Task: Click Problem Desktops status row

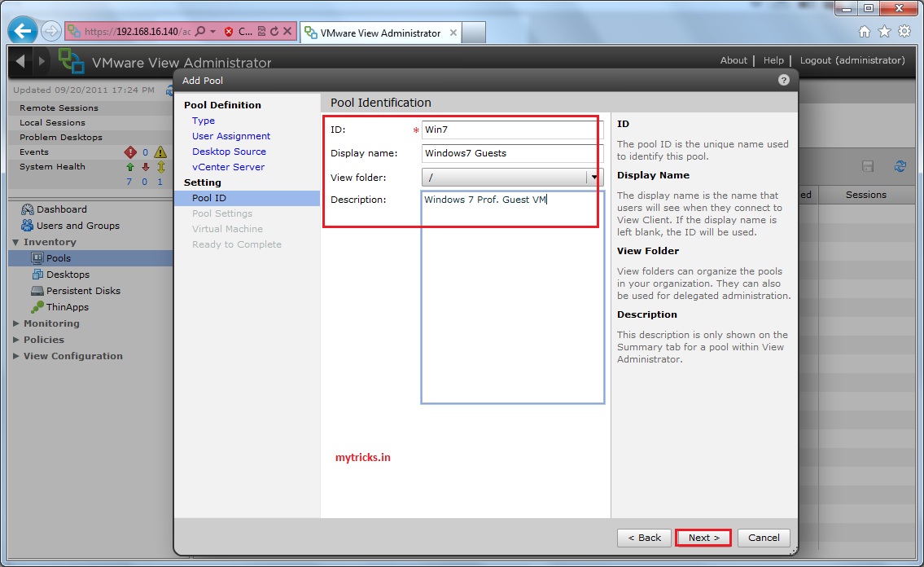Action: click(90, 138)
